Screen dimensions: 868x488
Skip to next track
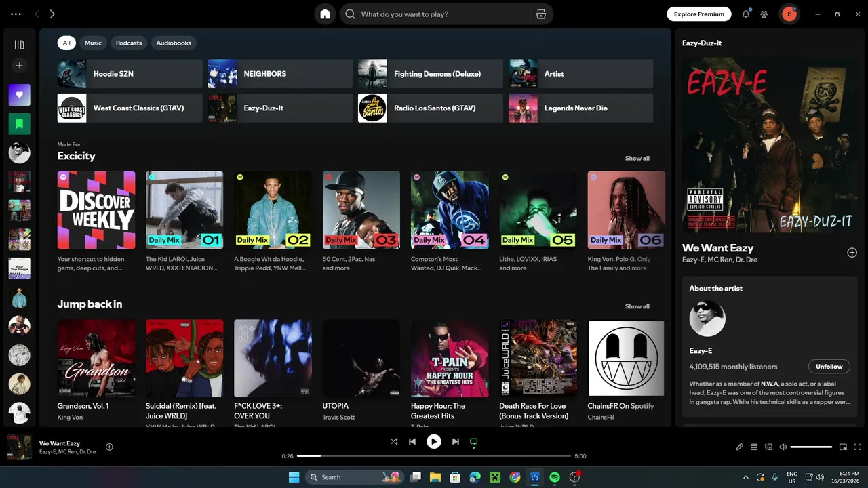[x=456, y=441]
